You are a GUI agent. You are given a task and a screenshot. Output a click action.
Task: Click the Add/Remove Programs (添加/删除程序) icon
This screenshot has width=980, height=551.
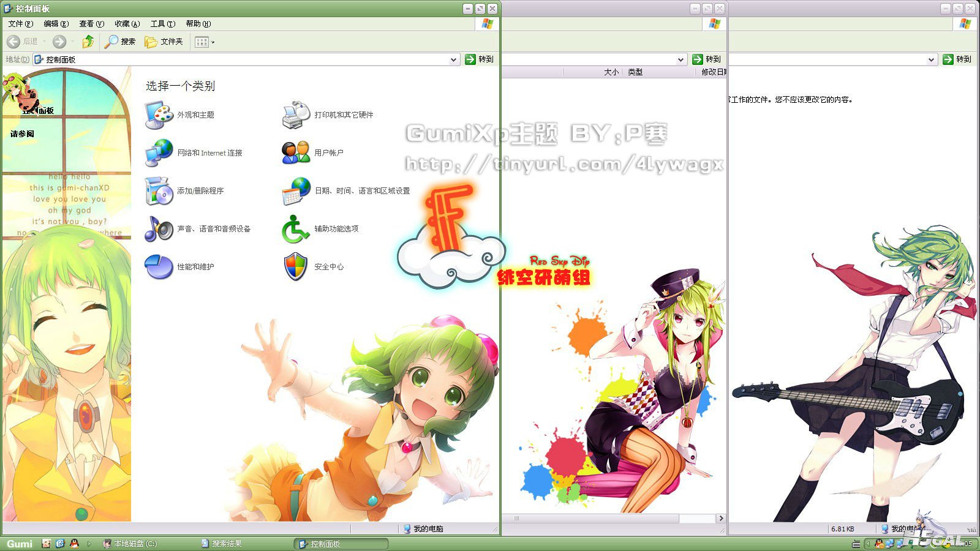tap(159, 191)
